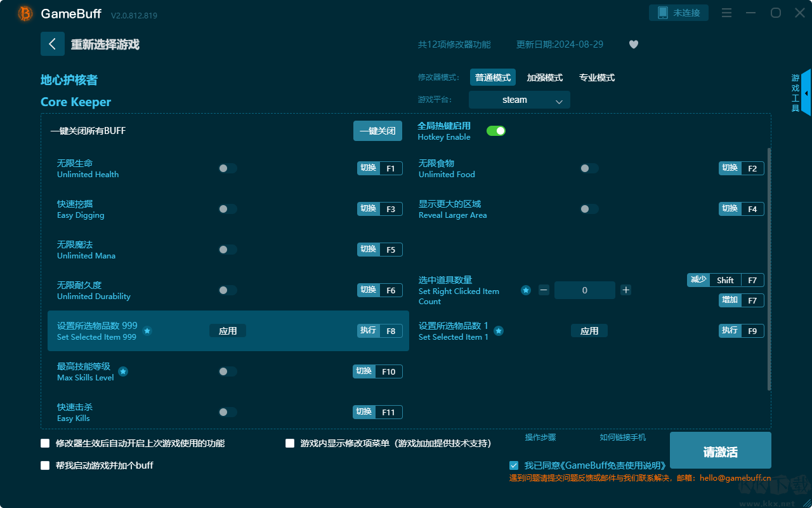This screenshot has height=508, width=812.
Task: Click star icon beside Set Selected Item 999
Action: pyautogui.click(x=147, y=331)
